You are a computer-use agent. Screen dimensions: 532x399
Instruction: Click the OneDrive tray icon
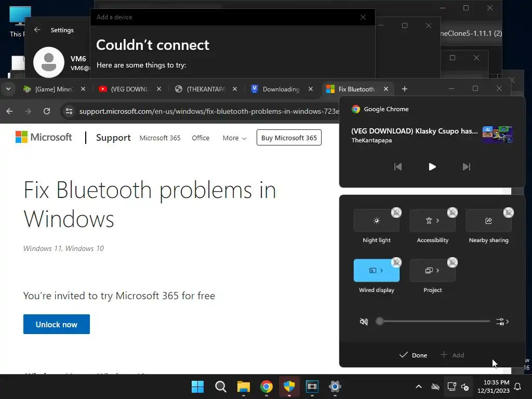point(435,387)
